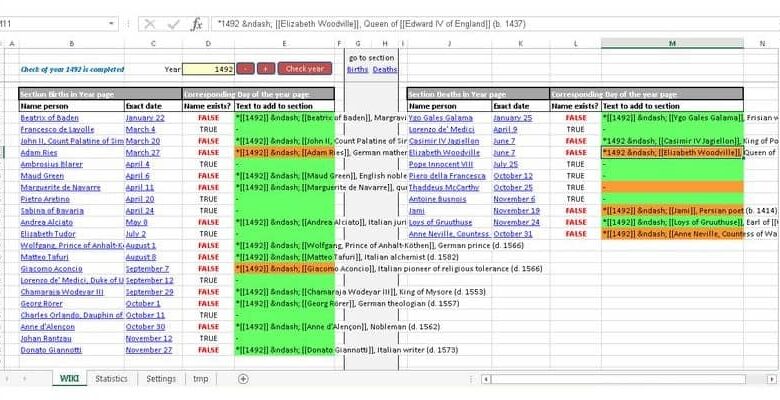
Task: Click the Year input cell showing 1492
Action: tap(208, 69)
